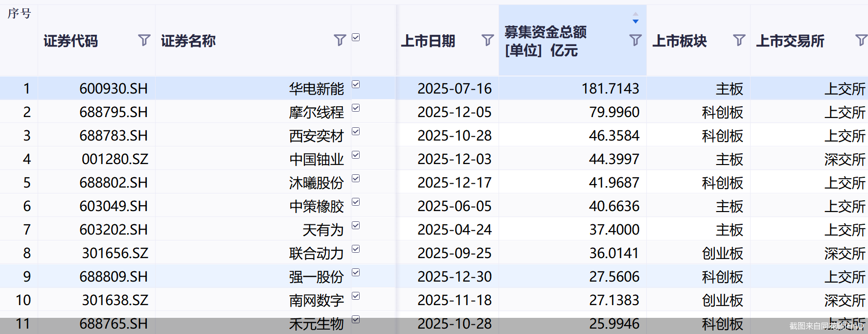Screen dimensions: 868x334
Task: Select the name cell 华电新能
Action: pos(317,89)
